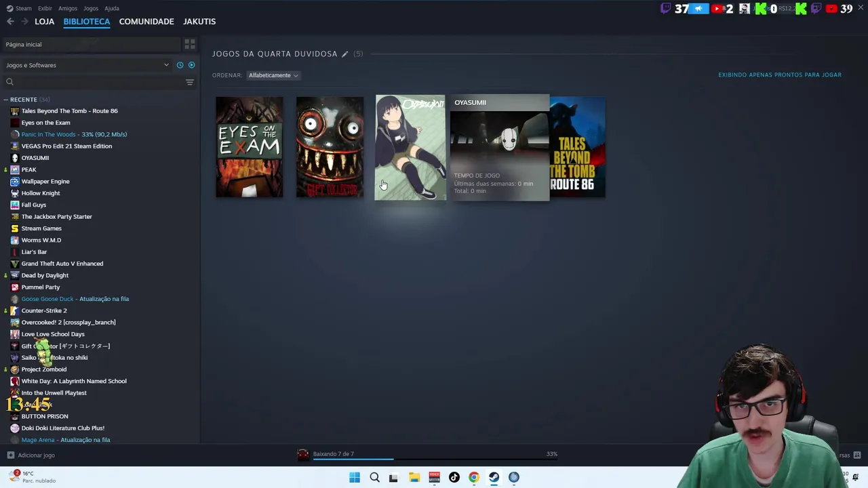Select Panic In The Woods download entry

click(74, 134)
